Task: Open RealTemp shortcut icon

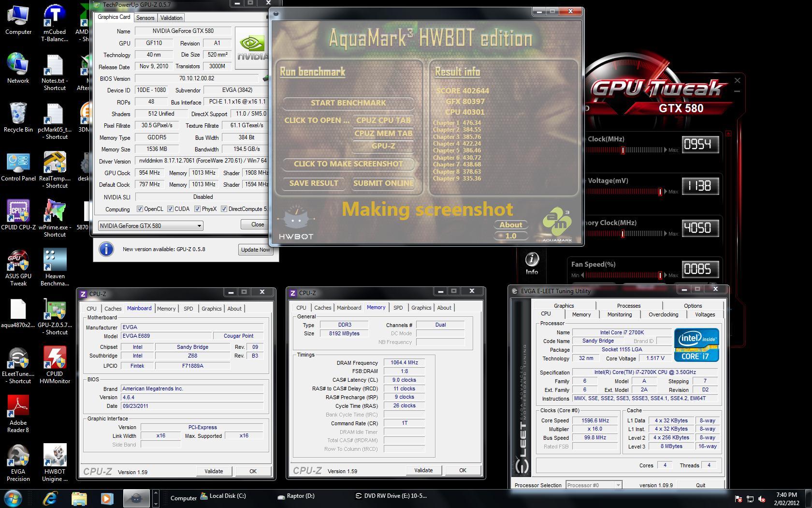Action: tap(55, 170)
